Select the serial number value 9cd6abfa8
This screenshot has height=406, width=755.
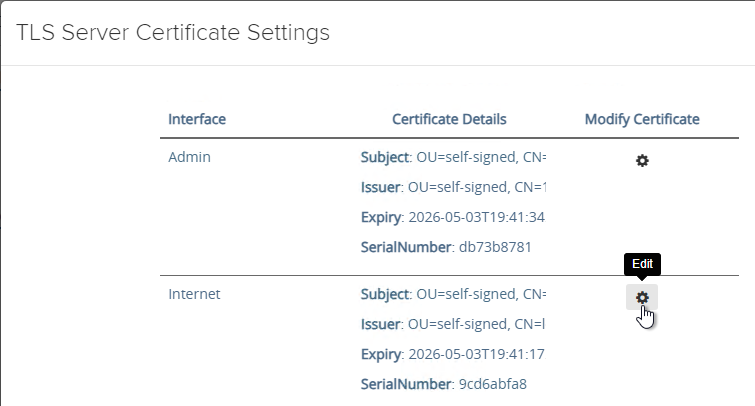pos(493,384)
